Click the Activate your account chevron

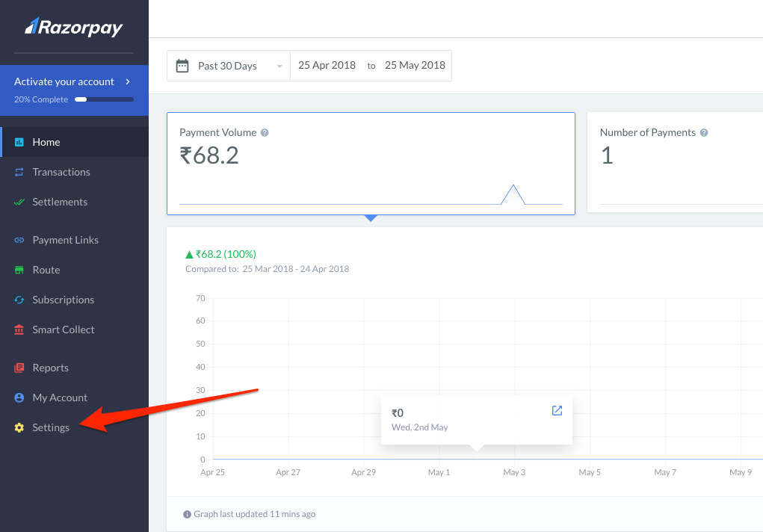pos(128,81)
